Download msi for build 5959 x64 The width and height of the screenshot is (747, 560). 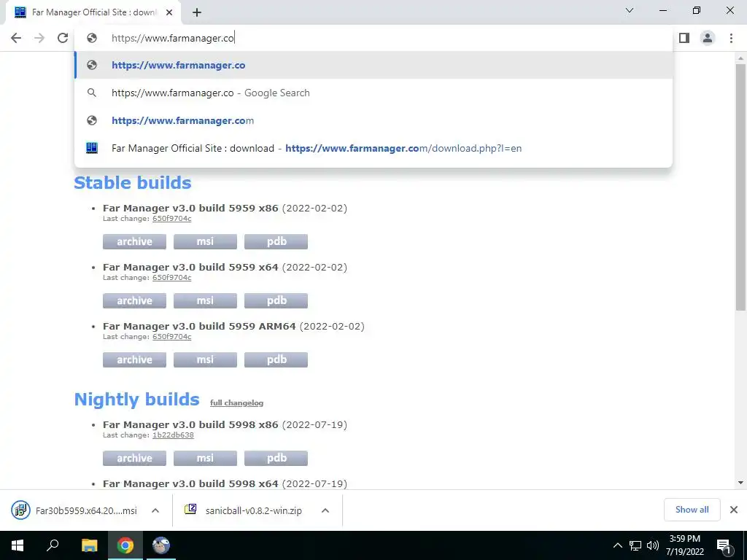pyautogui.click(x=205, y=300)
